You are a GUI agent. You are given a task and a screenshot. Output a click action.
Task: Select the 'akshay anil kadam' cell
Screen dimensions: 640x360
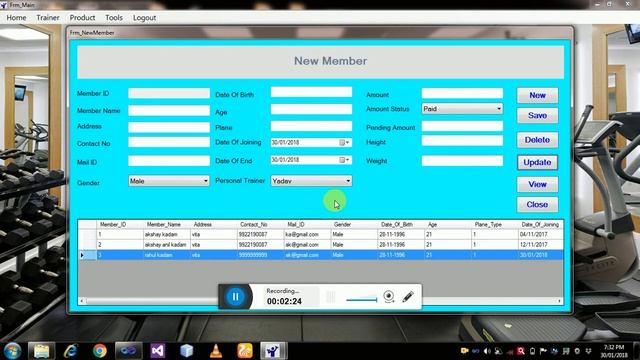(167, 244)
